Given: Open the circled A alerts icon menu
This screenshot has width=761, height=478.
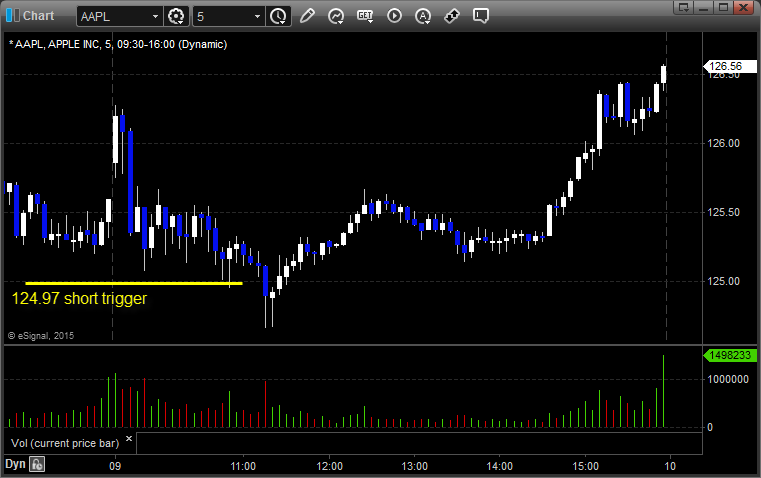Looking at the screenshot, I should tap(423, 16).
